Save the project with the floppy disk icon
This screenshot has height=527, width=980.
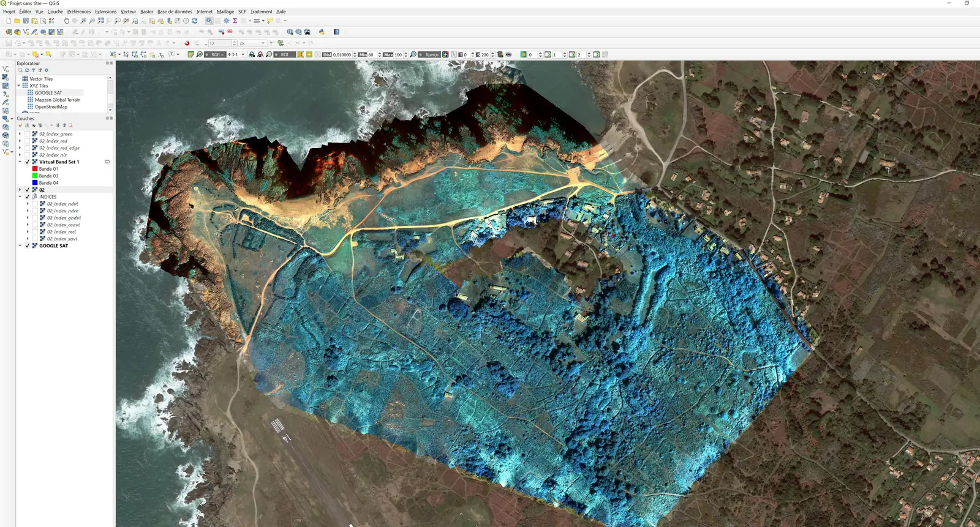coord(26,21)
